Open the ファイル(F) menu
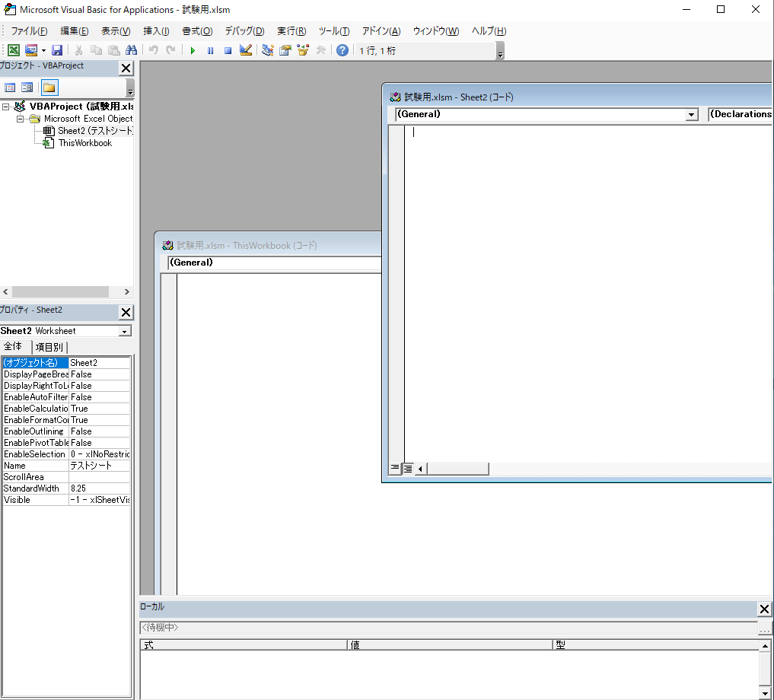 pos(29,31)
